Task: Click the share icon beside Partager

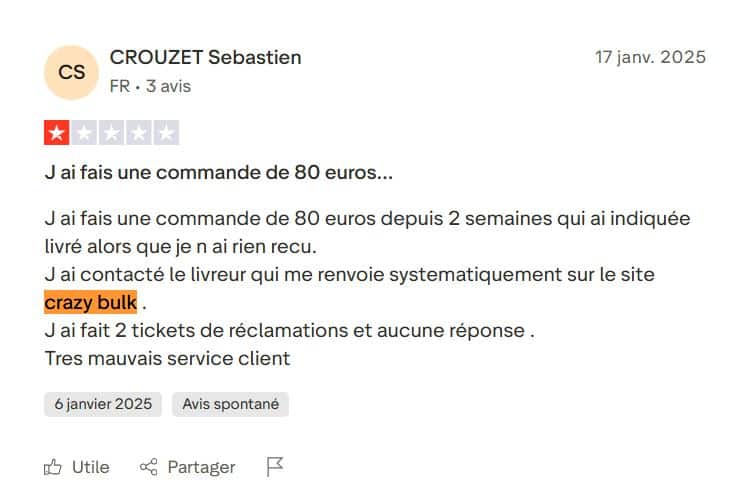Action: (149, 467)
